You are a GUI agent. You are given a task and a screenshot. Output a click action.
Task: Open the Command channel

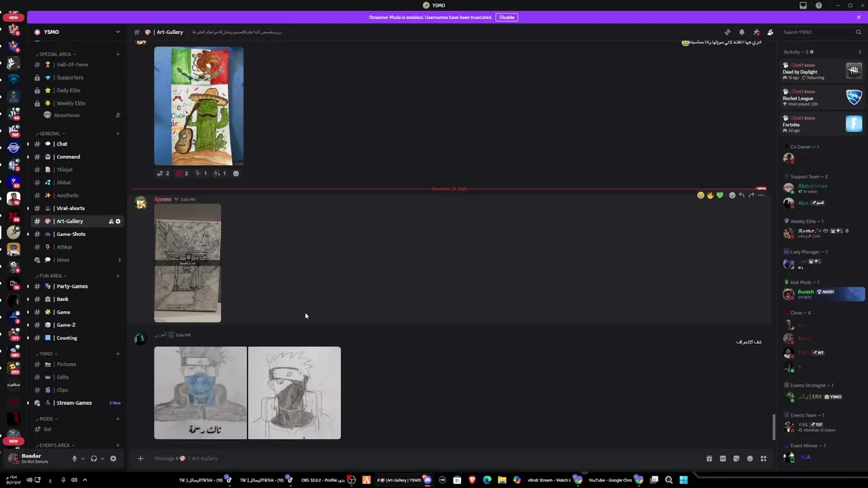pos(78,157)
